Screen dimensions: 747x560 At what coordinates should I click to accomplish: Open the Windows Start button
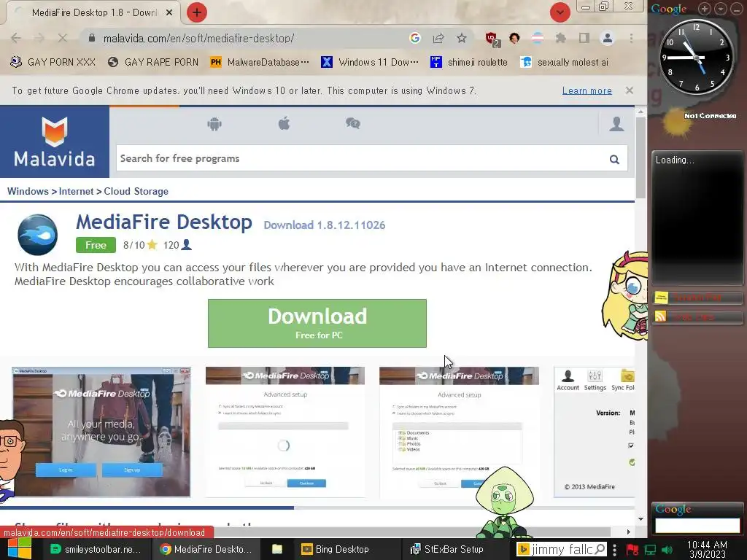click(18, 548)
